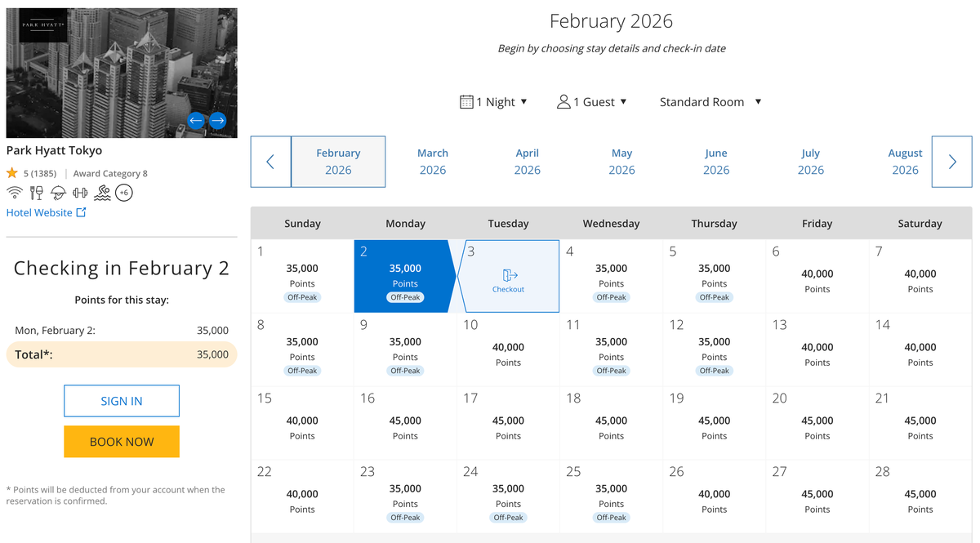Select February 8 off-peak date

(302, 349)
